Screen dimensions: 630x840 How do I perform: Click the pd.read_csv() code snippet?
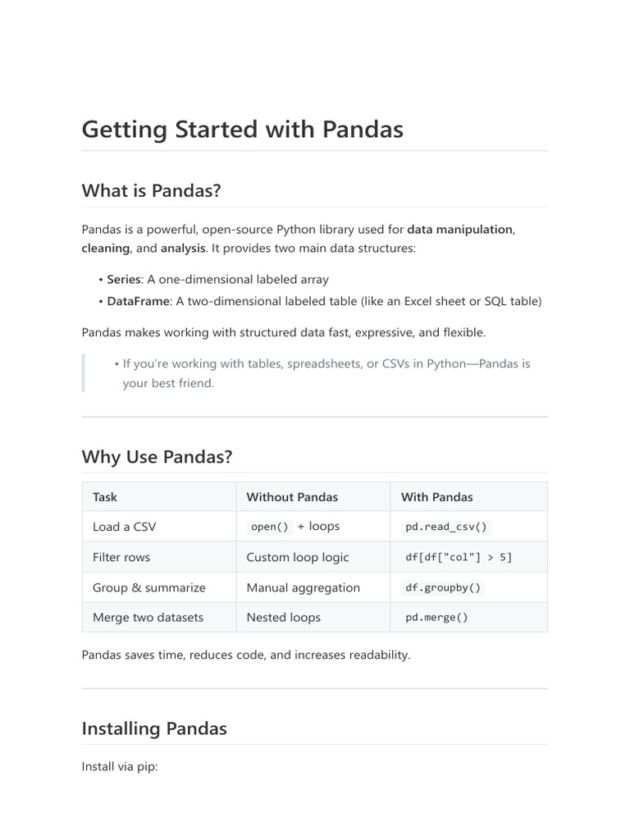pyautogui.click(x=446, y=527)
